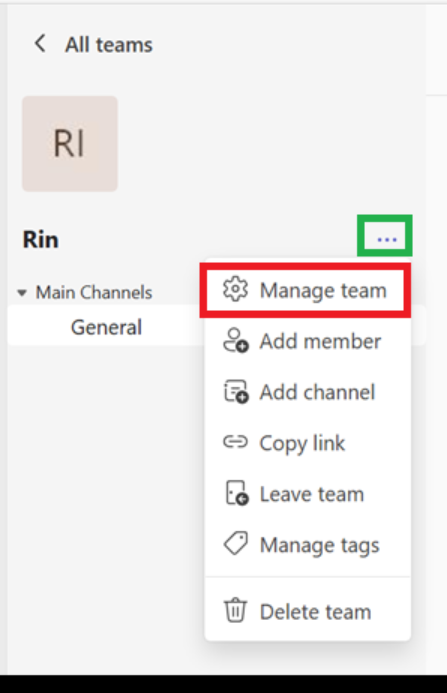Click the Add member person icon

click(236, 340)
